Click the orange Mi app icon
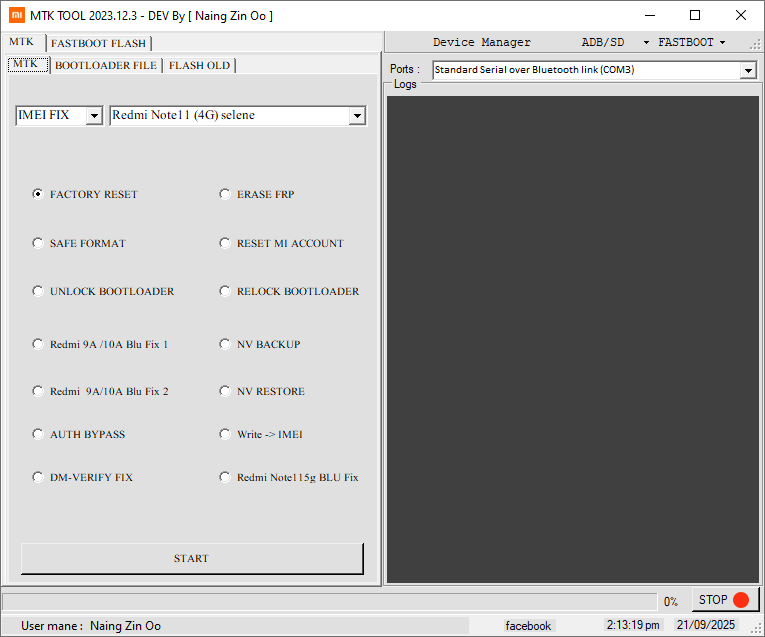 click(x=16, y=15)
